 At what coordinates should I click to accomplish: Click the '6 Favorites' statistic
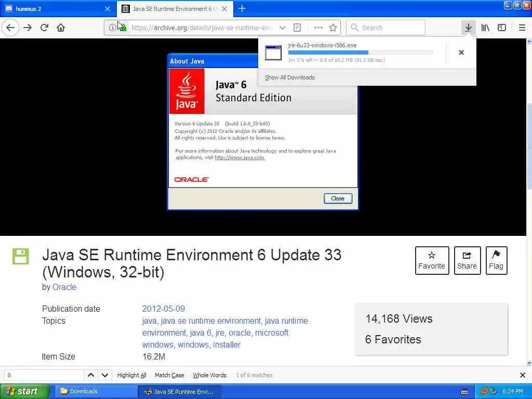[393, 340]
